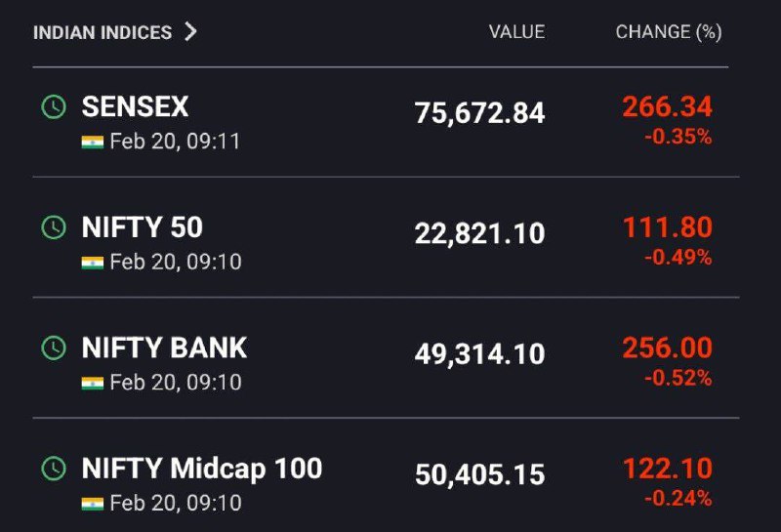Click the clock icon beside NIFTY Midcap 100

pyautogui.click(x=54, y=469)
